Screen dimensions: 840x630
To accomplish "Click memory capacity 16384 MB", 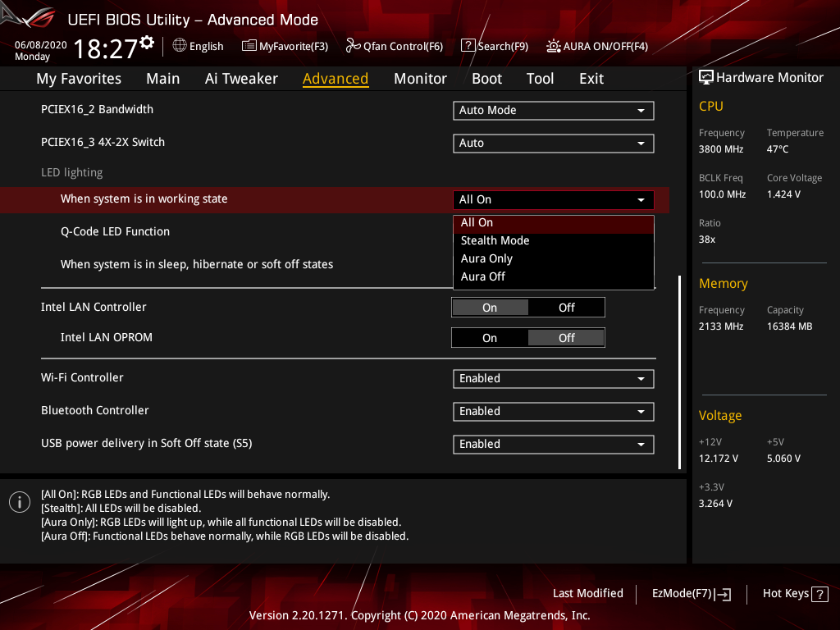I will point(789,326).
